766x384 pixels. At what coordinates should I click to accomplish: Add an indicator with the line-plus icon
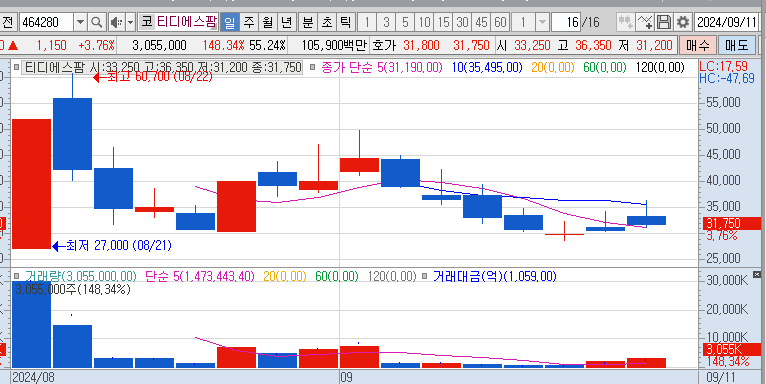pyautogui.click(x=644, y=22)
